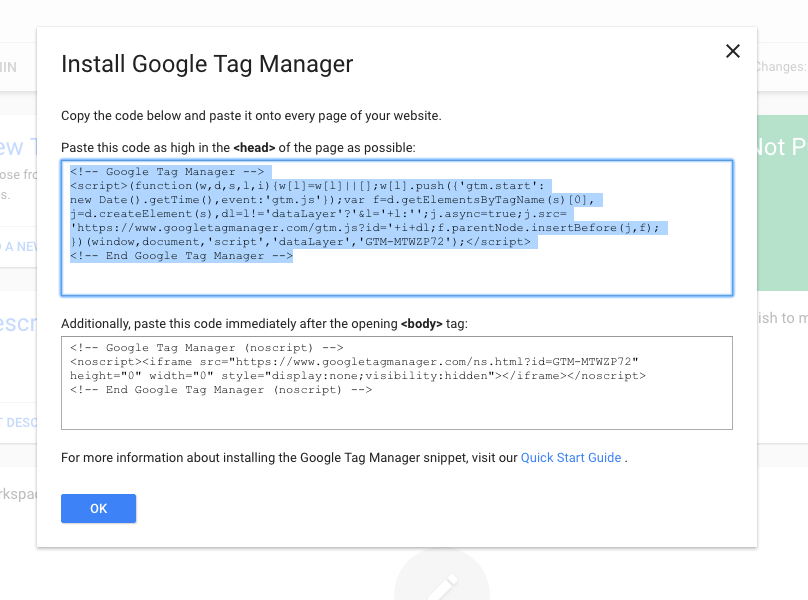The image size is (808, 600).
Task: Click the partially hidden Description card heading
Action: [18, 325]
